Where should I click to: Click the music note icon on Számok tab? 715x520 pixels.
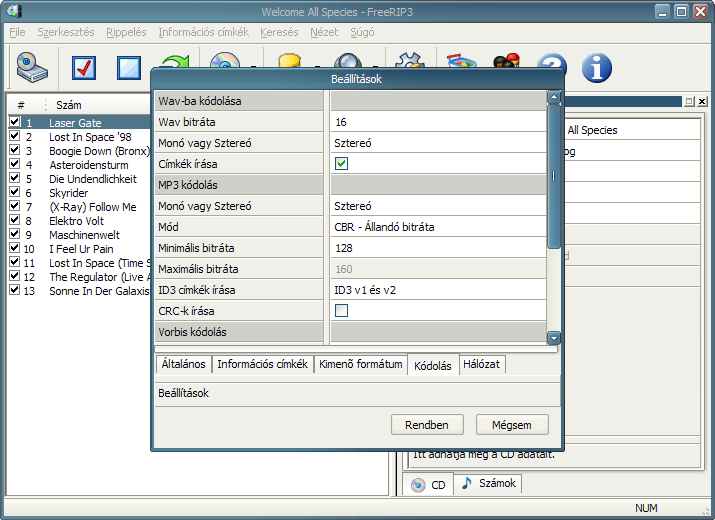(466, 483)
